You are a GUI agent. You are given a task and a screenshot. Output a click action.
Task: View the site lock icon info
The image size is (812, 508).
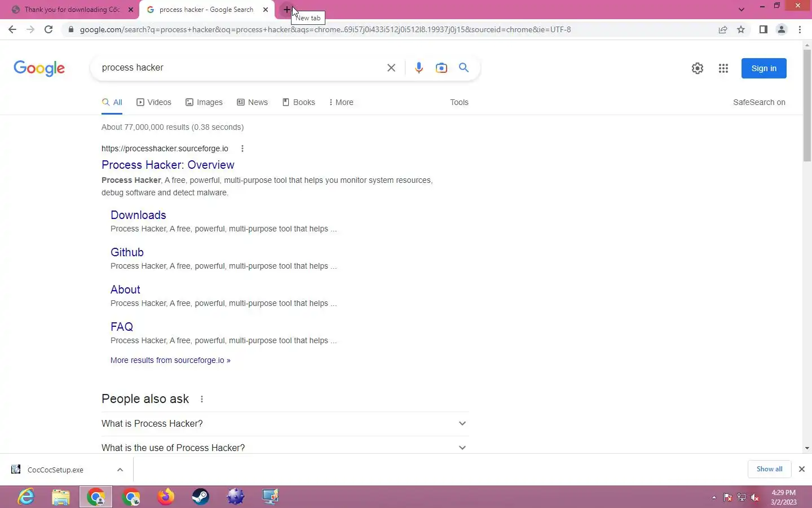coord(71,29)
